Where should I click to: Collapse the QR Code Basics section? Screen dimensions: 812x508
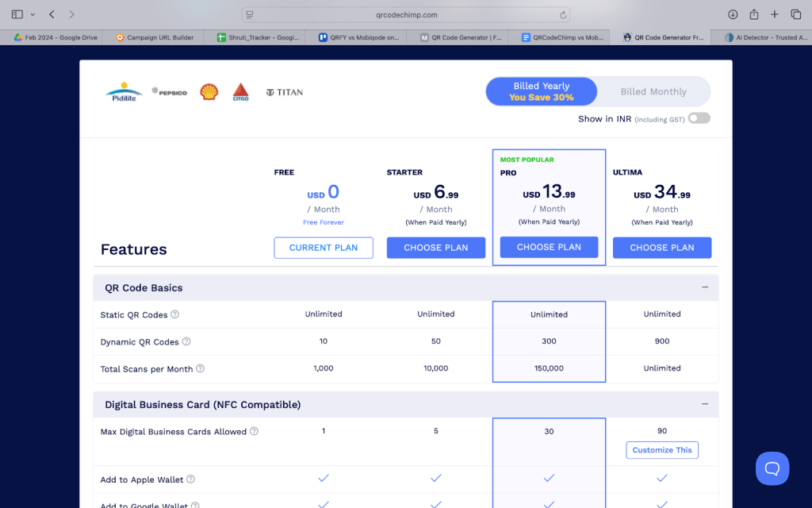(704, 287)
